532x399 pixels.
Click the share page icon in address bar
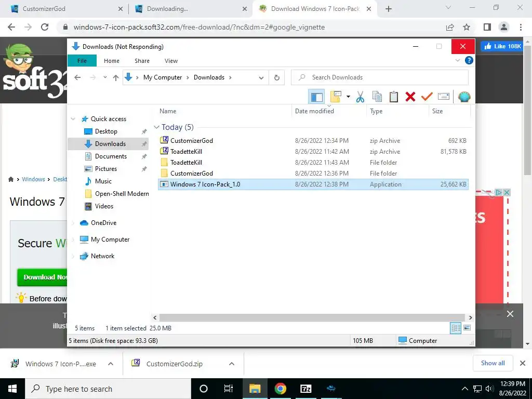(450, 27)
